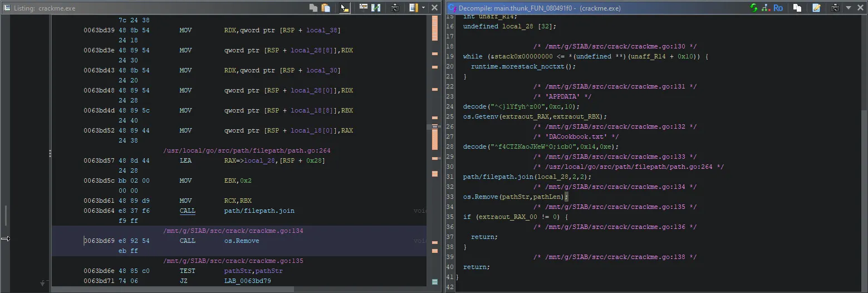Select the CALL mnemonic at 0063bd64
868x293 pixels.
coord(188,211)
